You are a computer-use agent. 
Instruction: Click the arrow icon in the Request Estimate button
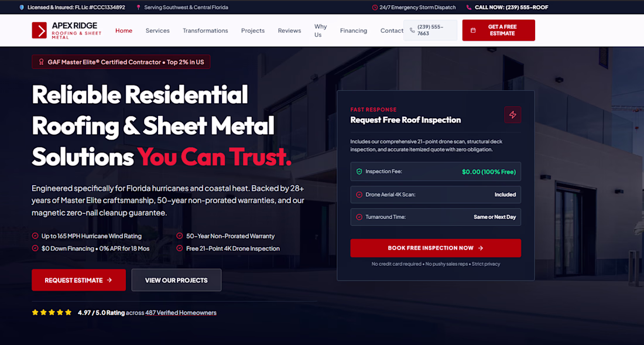tap(109, 280)
